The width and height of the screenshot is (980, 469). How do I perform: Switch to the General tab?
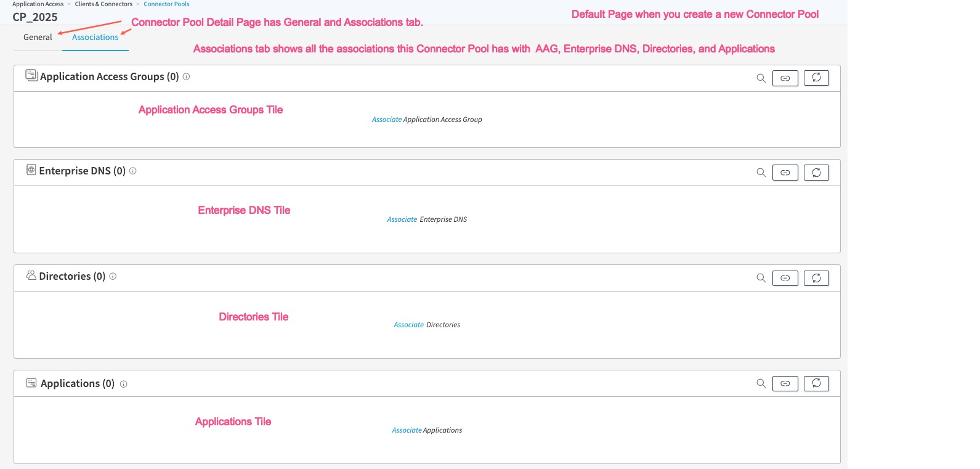click(x=38, y=38)
